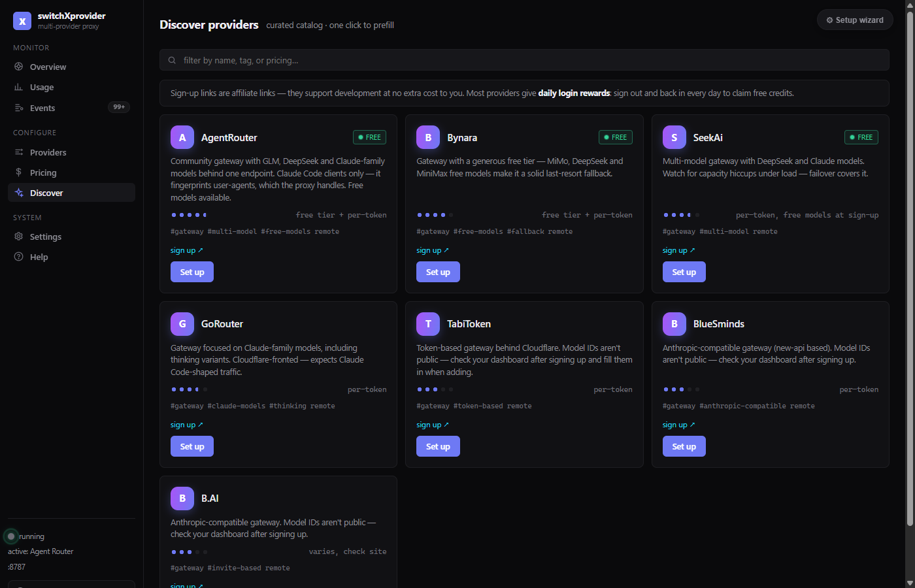Click the BlueSminds card title
Screen dimensions: 915x588
(x=719, y=324)
